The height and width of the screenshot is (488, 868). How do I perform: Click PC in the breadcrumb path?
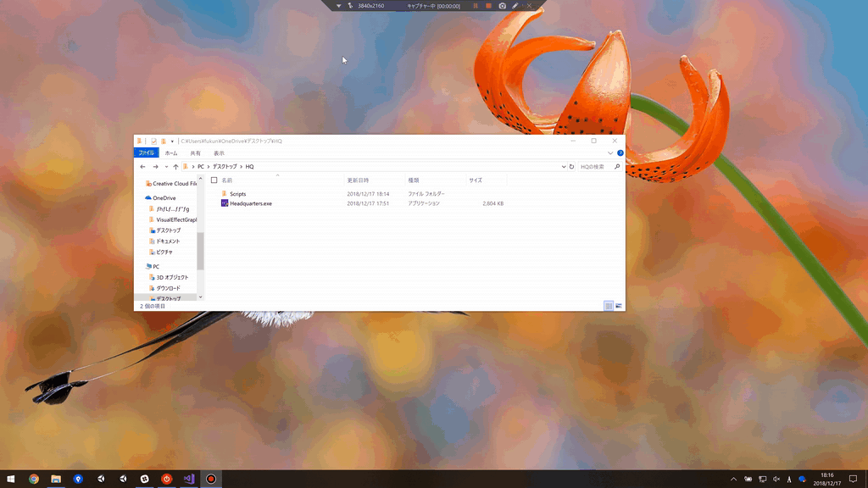tap(201, 167)
